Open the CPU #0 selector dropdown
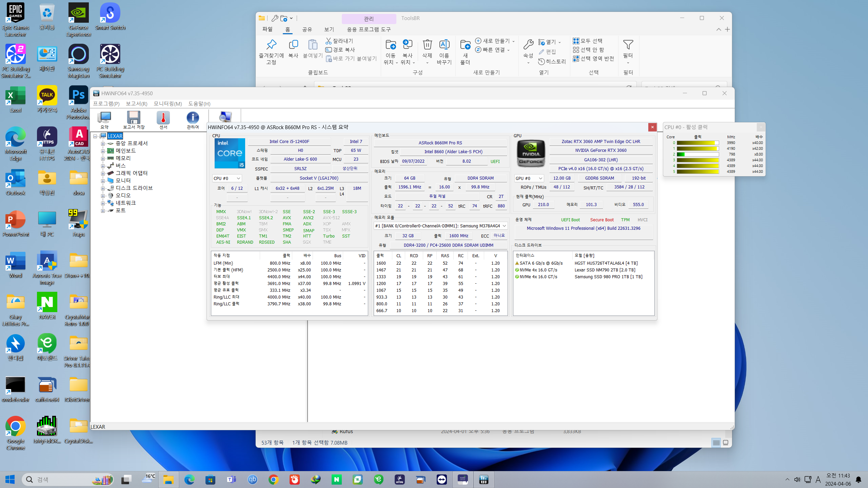 click(226, 178)
